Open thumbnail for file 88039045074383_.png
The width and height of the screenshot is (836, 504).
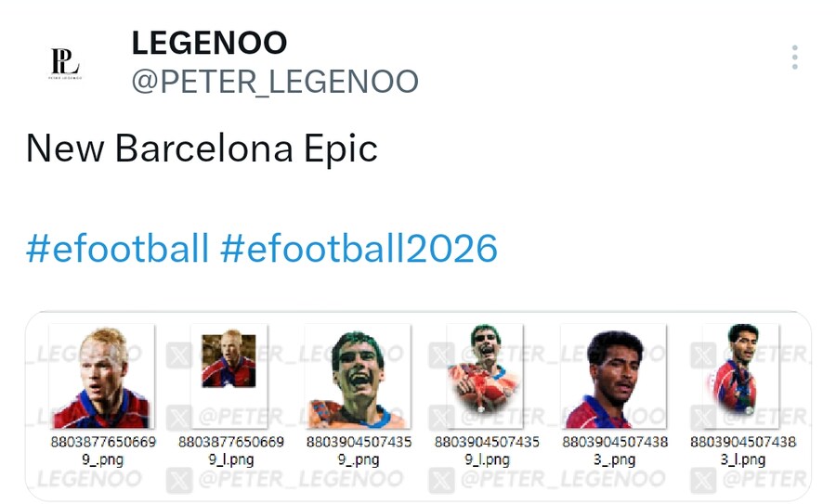615,376
